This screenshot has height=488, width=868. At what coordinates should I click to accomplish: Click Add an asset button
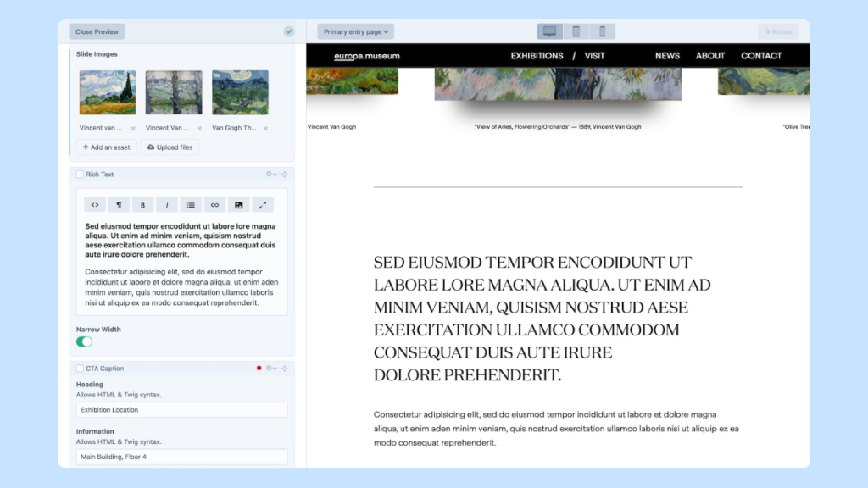point(106,147)
